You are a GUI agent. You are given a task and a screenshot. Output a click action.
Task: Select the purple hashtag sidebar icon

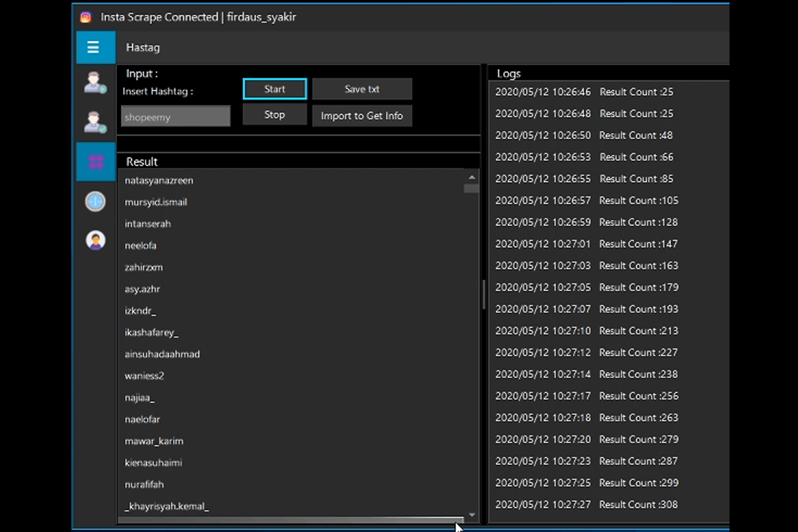pos(96,162)
